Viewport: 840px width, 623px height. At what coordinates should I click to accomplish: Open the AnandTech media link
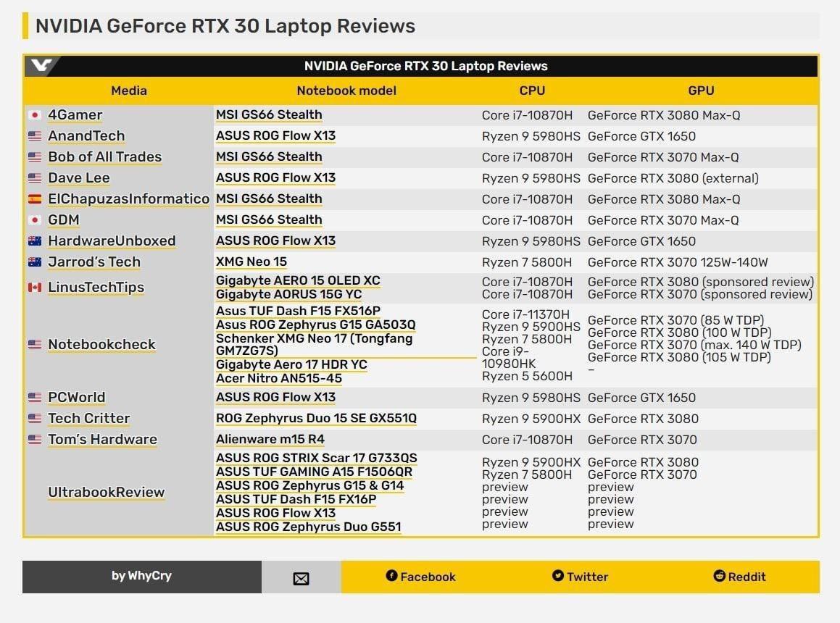[86, 136]
